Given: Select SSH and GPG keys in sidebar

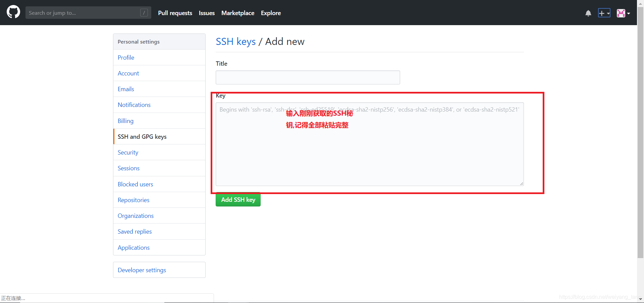Looking at the screenshot, I should [159, 136].
